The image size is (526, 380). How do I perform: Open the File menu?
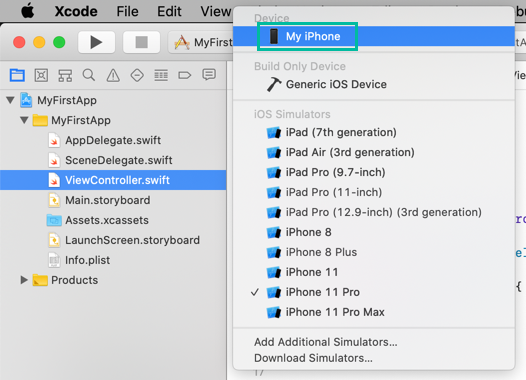coord(127,11)
